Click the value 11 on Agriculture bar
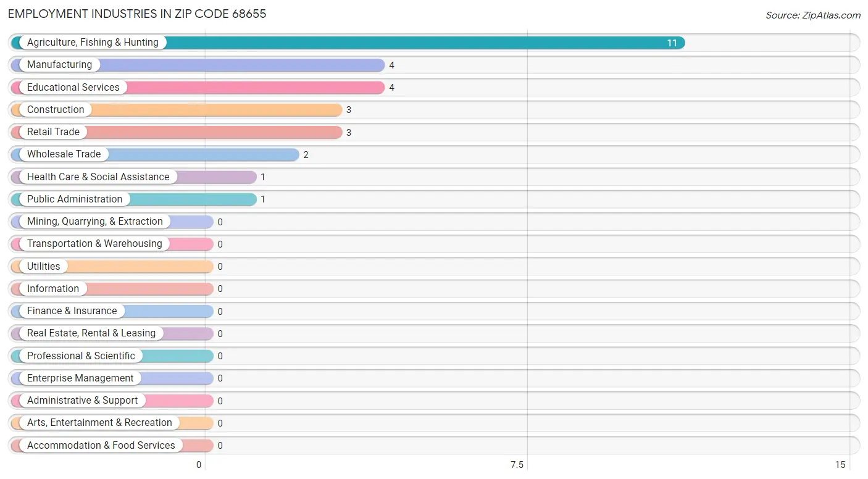Viewport: 868px width, 479px height. [672, 43]
